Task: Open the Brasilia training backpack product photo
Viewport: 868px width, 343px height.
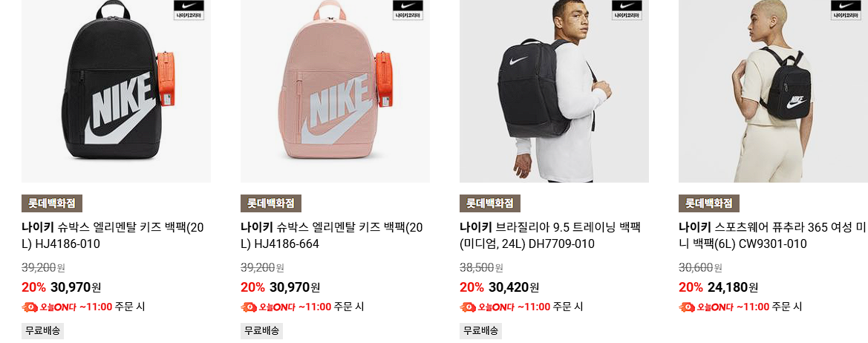Action: (x=554, y=91)
